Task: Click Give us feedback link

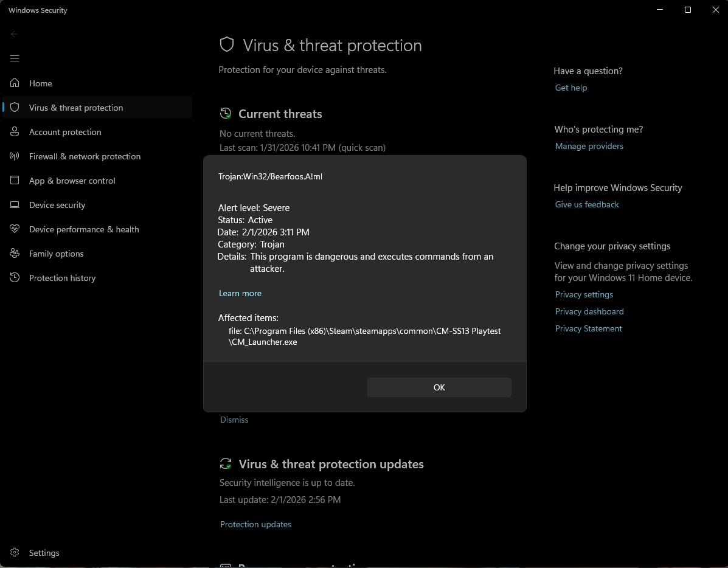Action: pyautogui.click(x=586, y=204)
